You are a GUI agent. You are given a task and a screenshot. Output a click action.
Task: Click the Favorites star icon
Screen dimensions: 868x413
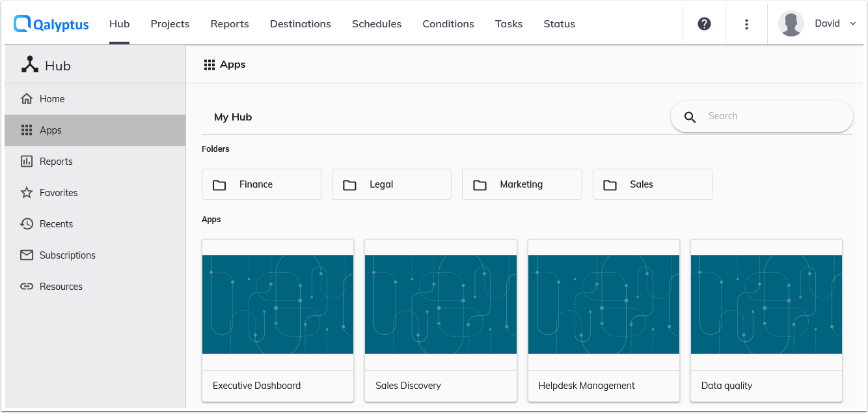coord(27,192)
